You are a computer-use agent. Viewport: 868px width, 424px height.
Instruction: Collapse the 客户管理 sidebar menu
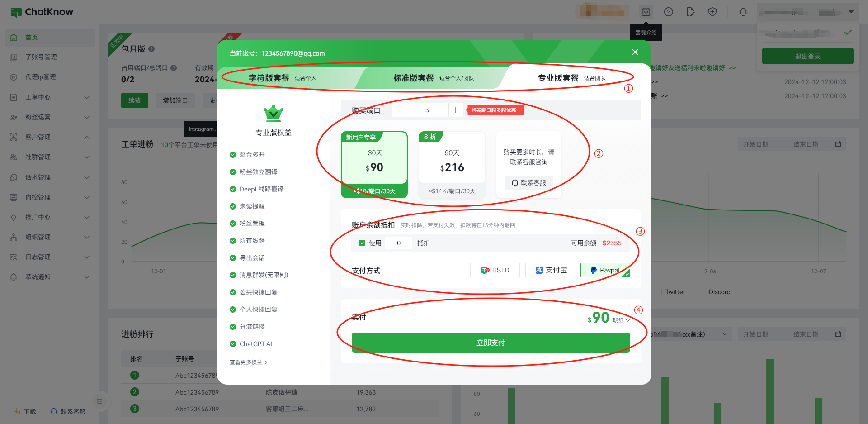[87, 137]
